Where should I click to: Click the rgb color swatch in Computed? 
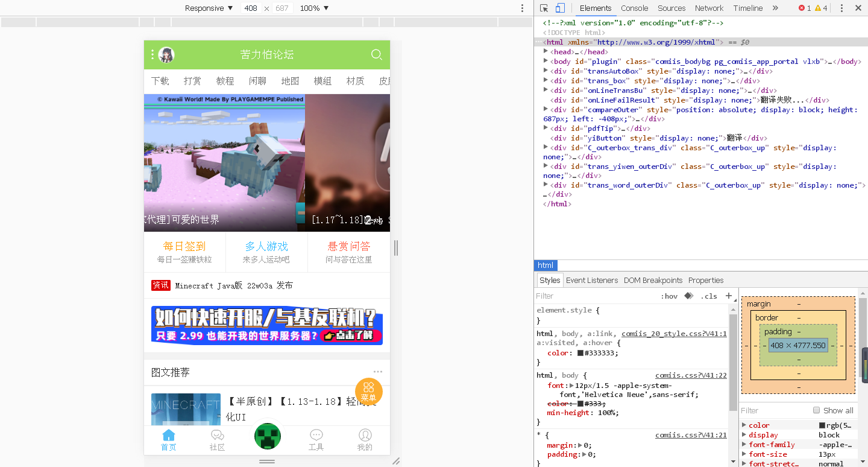point(822,425)
